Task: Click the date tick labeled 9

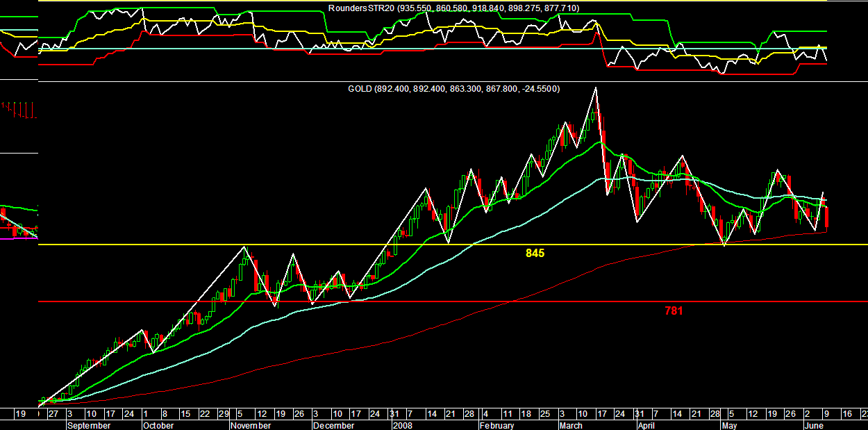Action: tap(828, 414)
